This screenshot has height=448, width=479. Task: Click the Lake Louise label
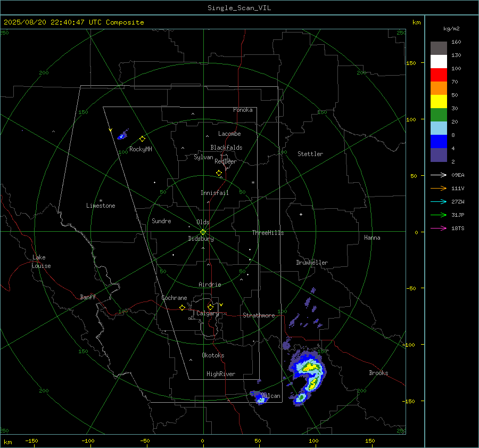click(41, 262)
